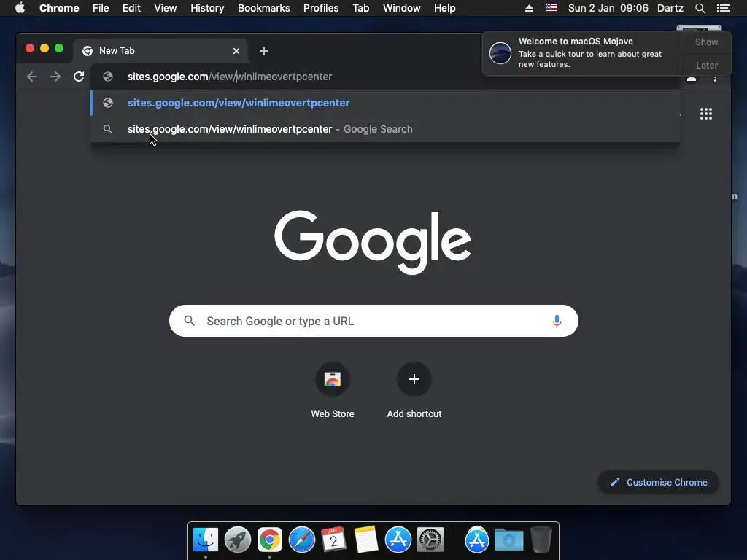Click the Dartz user name in menu bar
747x560 pixels.
670,8
